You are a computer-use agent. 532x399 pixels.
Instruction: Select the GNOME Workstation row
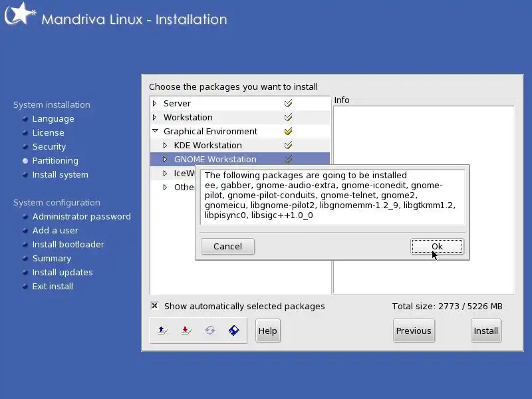coord(240,159)
